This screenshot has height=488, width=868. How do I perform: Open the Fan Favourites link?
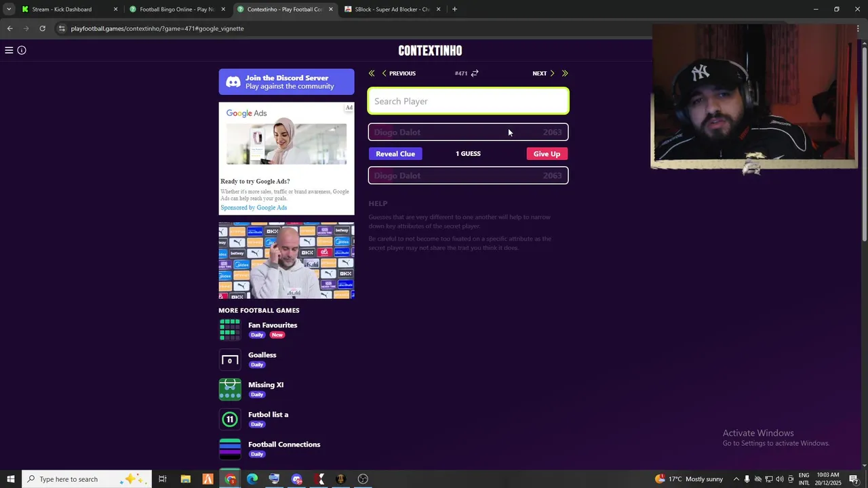coord(273,325)
